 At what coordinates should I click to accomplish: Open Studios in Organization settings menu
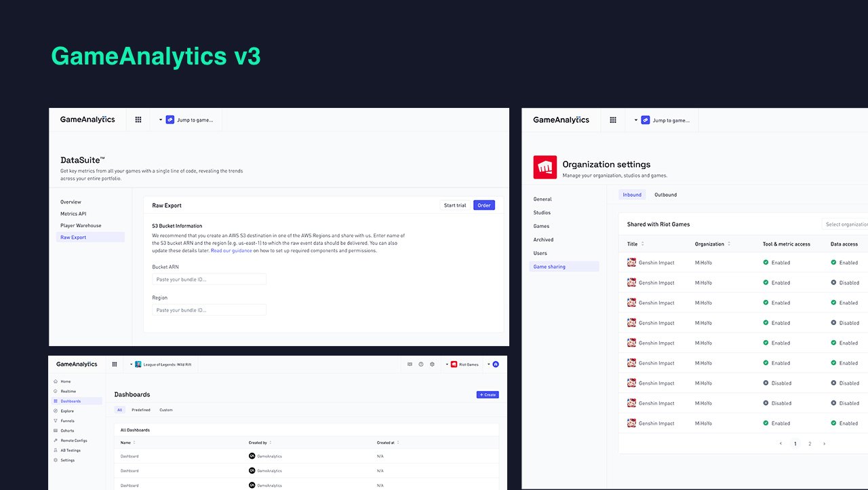[542, 212]
